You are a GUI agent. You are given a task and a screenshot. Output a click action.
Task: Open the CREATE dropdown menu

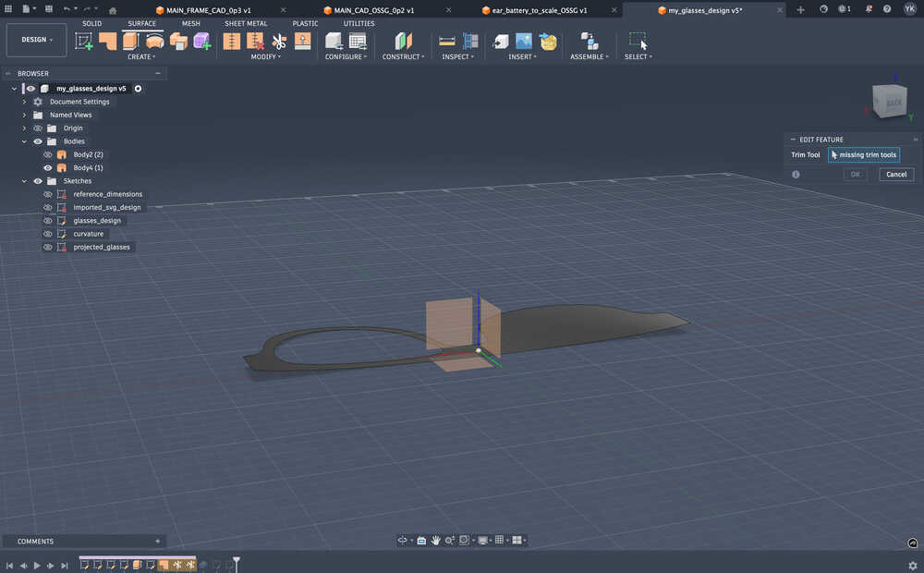[x=141, y=56]
